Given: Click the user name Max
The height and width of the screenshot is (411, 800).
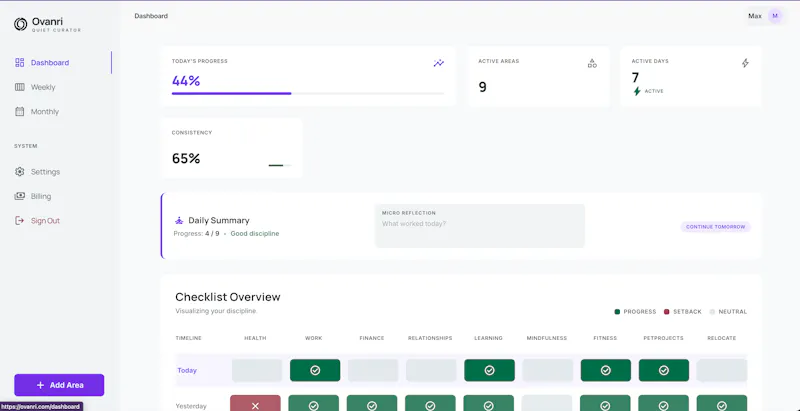Looking at the screenshot, I should point(755,16).
